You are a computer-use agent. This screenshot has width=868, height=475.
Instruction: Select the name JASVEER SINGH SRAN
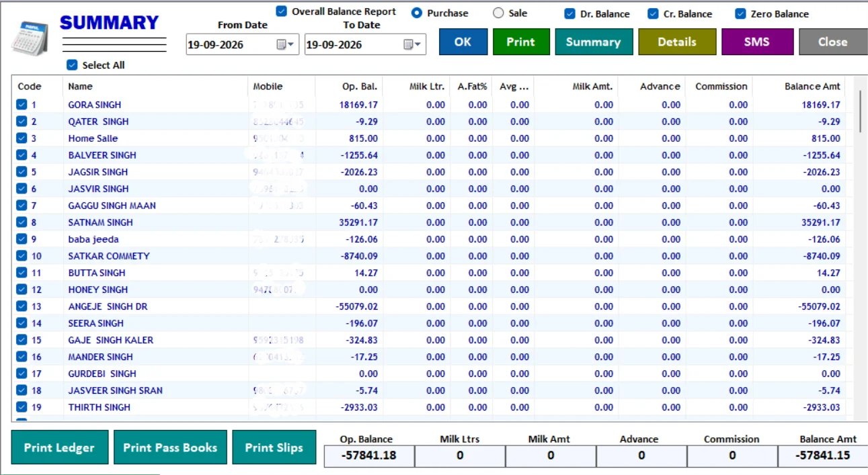[x=116, y=390]
